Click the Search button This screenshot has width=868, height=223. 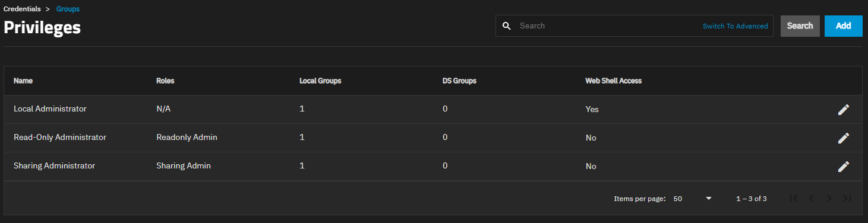click(x=800, y=26)
